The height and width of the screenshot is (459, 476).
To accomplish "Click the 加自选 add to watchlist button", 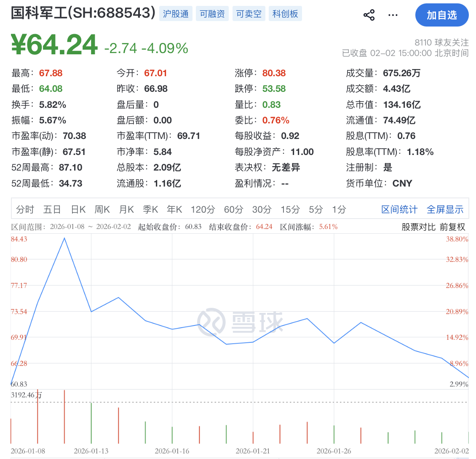I will (441, 15).
